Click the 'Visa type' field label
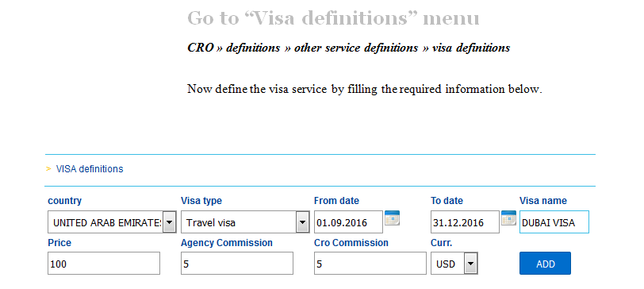 [201, 201]
